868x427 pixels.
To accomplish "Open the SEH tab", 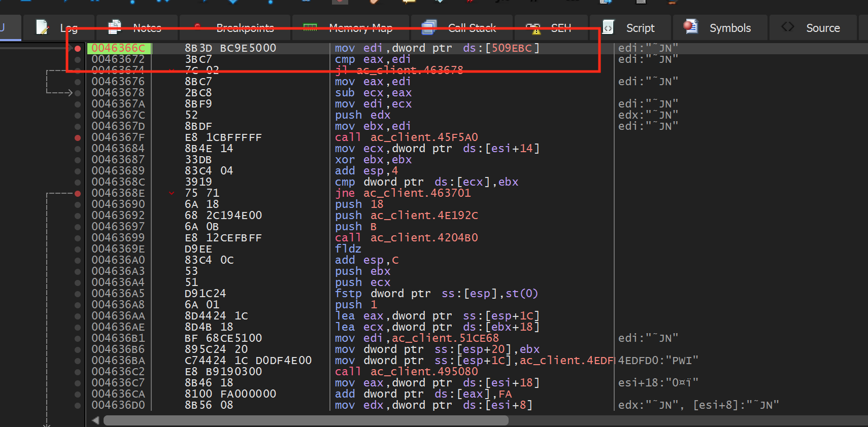I will pos(550,28).
